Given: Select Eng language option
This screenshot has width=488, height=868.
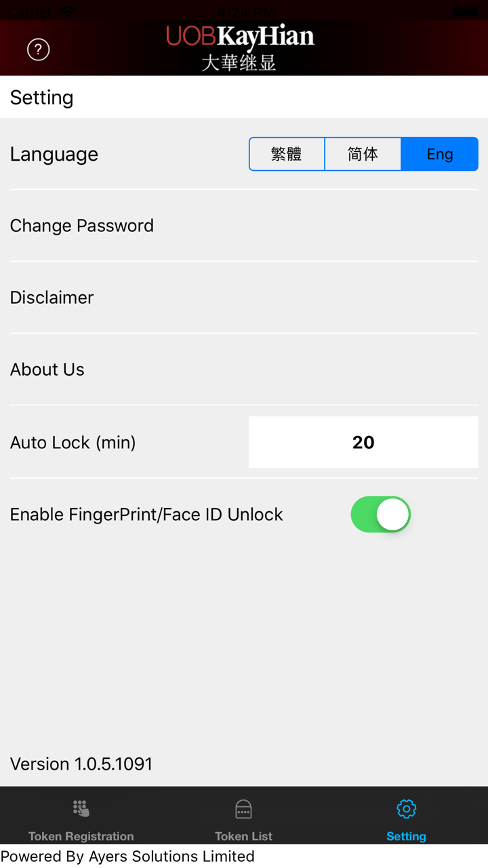Looking at the screenshot, I should tap(439, 154).
